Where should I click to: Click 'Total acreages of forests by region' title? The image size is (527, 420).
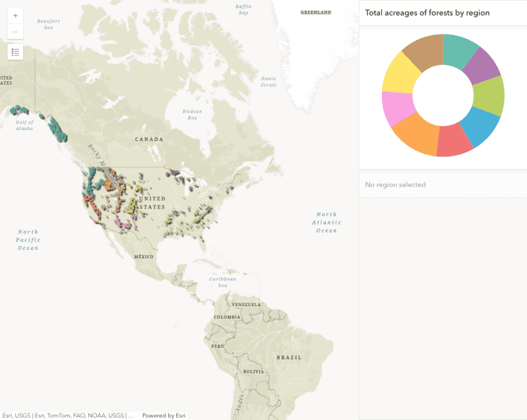point(427,13)
